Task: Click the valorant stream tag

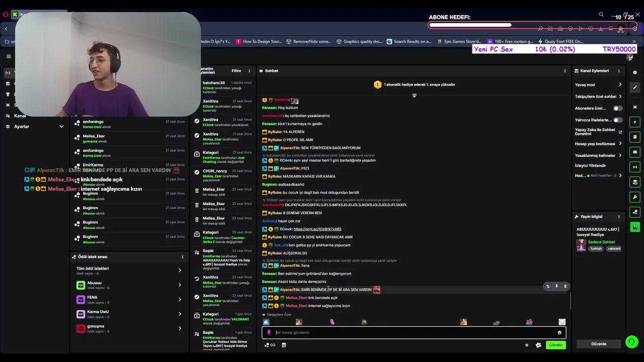Action: click(x=614, y=248)
